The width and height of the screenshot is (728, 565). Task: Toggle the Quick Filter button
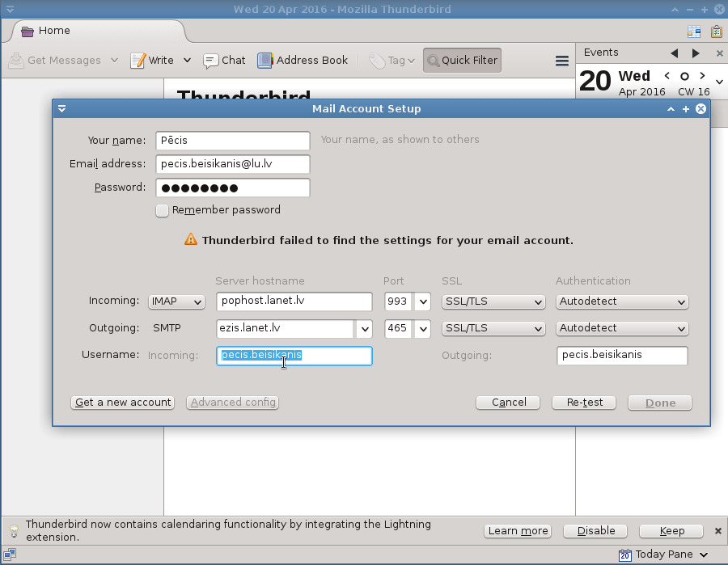(462, 61)
